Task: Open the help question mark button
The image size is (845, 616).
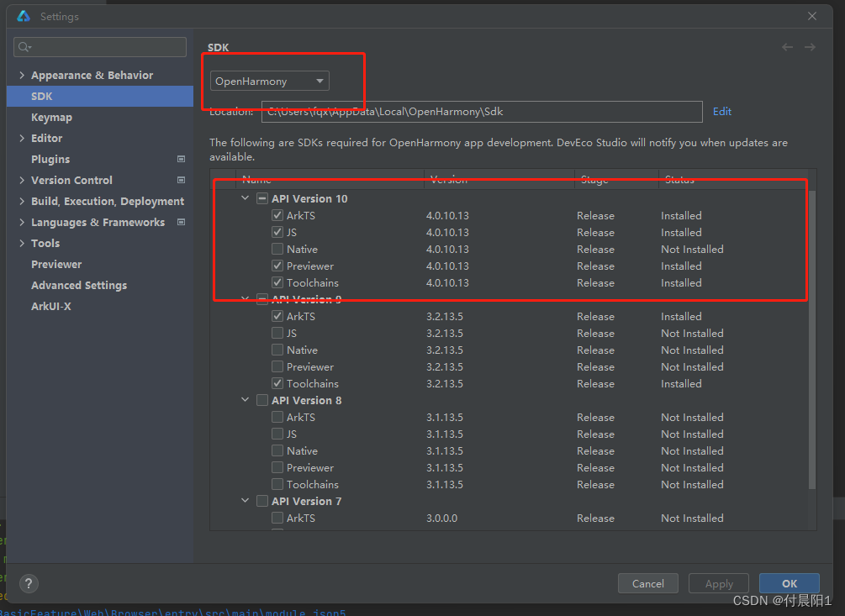Action: [29, 583]
